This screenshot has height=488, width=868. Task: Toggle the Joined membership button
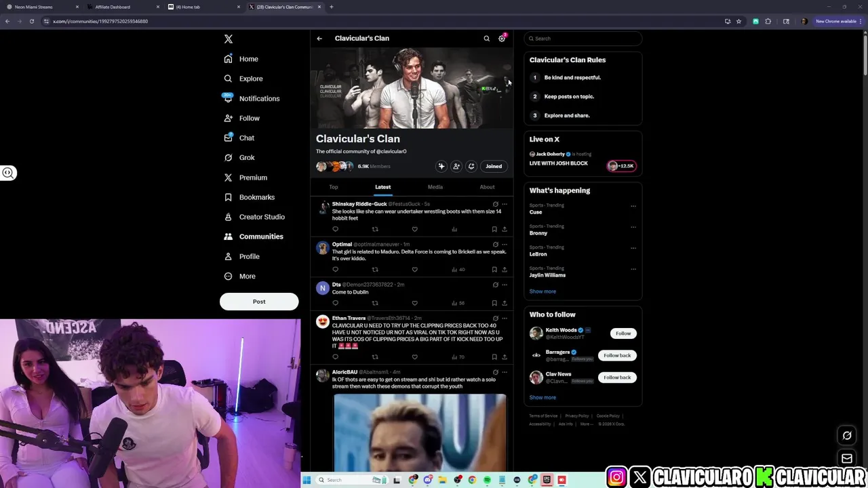[494, 166]
